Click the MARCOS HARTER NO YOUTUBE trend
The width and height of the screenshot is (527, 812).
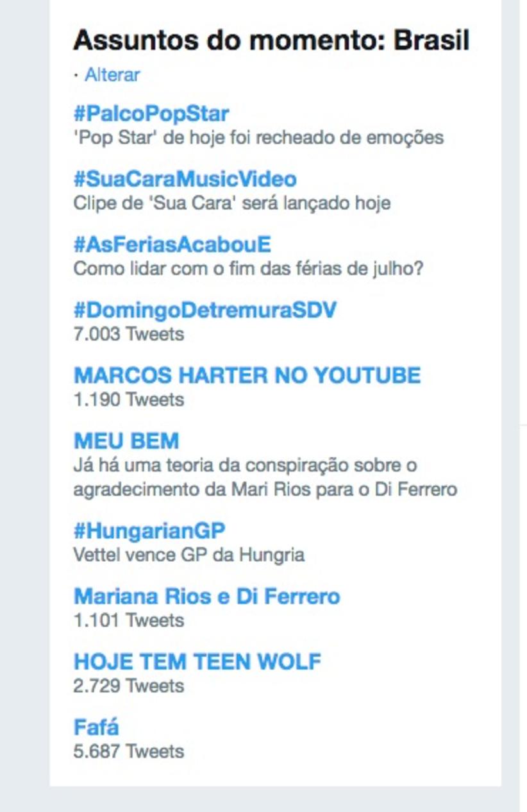click(x=247, y=375)
